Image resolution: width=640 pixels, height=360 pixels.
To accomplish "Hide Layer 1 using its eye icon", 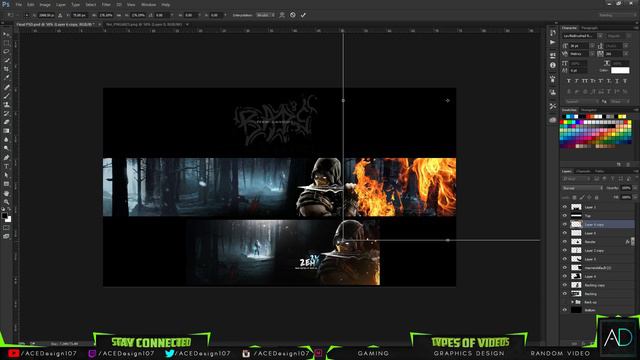I will pyautogui.click(x=565, y=207).
